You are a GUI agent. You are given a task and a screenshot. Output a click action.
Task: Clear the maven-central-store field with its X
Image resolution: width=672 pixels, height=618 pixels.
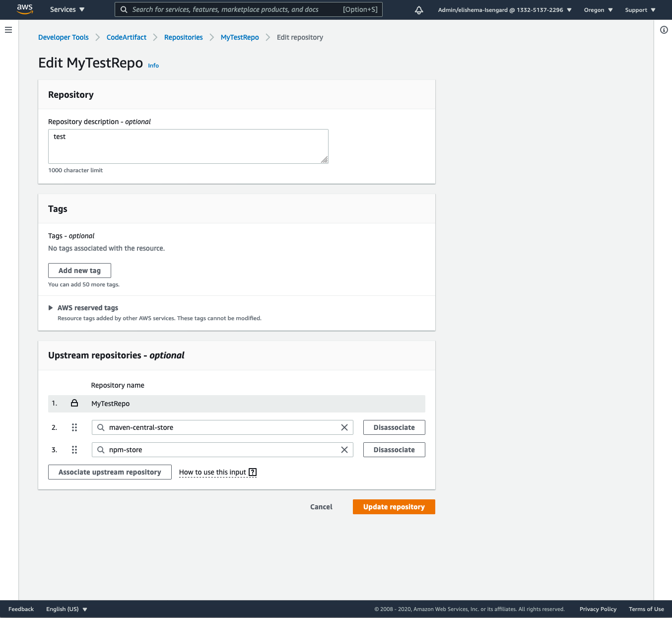pyautogui.click(x=344, y=427)
